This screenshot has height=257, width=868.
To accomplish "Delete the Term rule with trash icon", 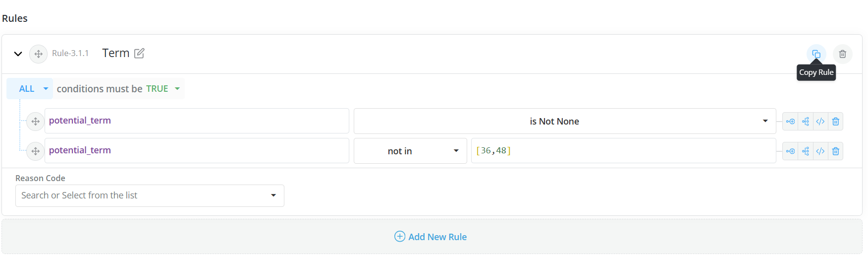I will [x=842, y=54].
